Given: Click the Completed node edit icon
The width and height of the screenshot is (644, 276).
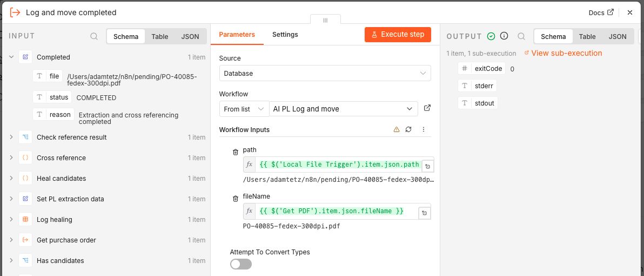Looking at the screenshot, I should pos(25,57).
